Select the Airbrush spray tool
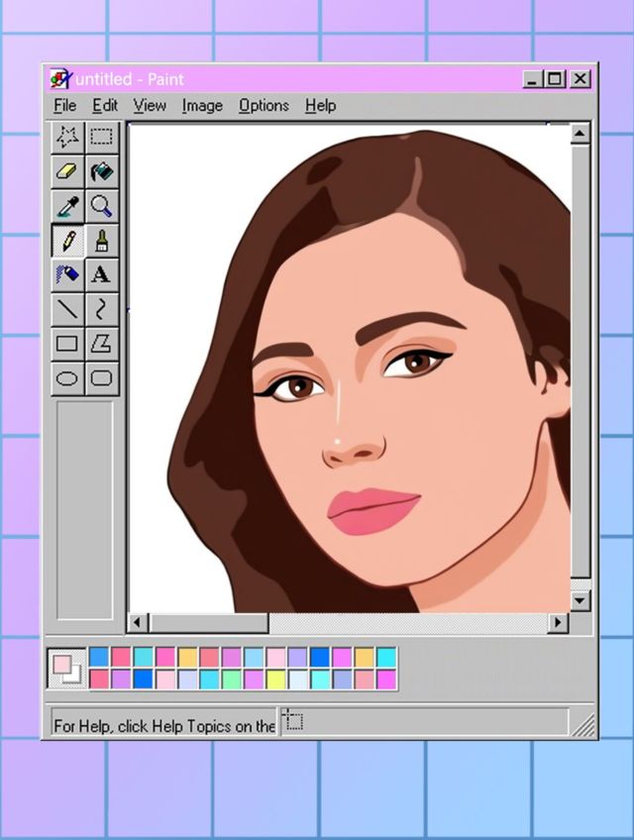This screenshot has height=840, width=634. [67, 274]
